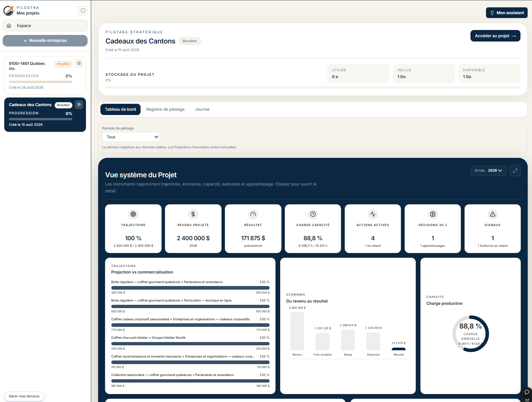
Task: Open the Actions actives card
Action: pyautogui.click(x=373, y=229)
